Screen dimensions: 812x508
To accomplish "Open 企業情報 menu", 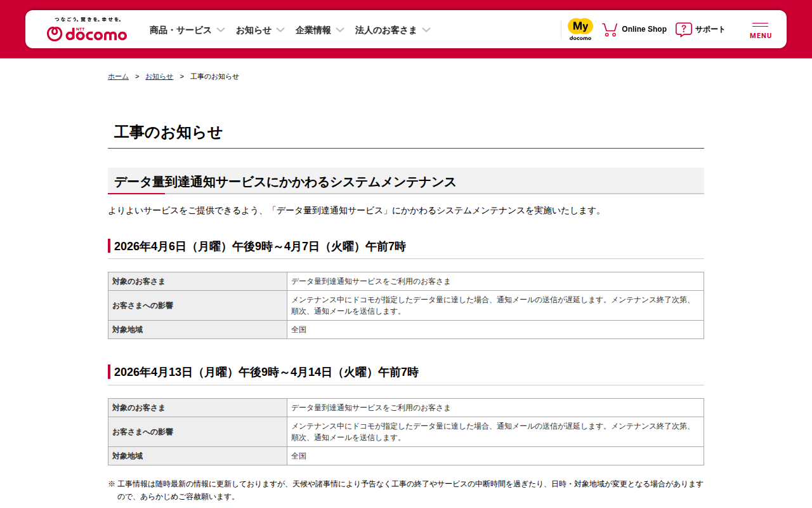I will [313, 30].
